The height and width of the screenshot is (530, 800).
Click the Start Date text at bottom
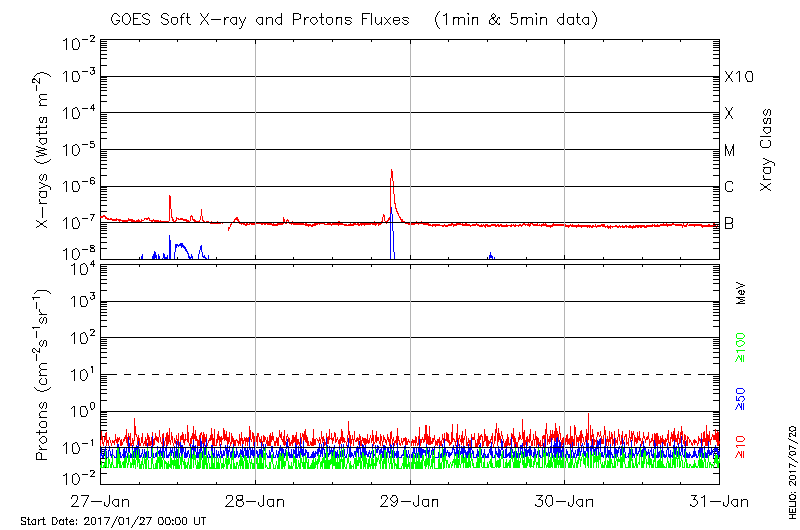click(x=113, y=521)
